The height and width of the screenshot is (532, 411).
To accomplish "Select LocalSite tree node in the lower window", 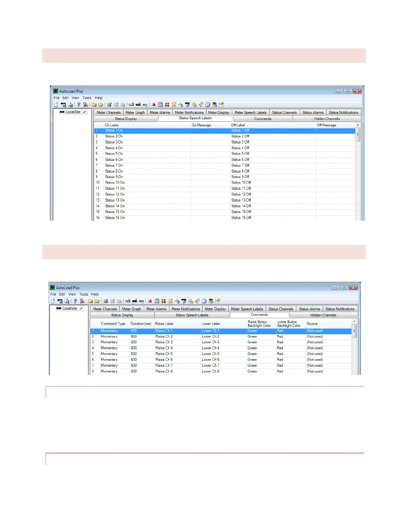I will coord(70,308).
